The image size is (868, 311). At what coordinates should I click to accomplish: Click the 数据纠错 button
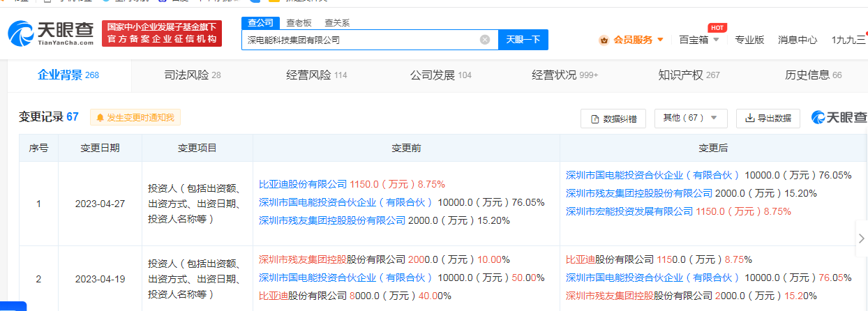click(613, 118)
